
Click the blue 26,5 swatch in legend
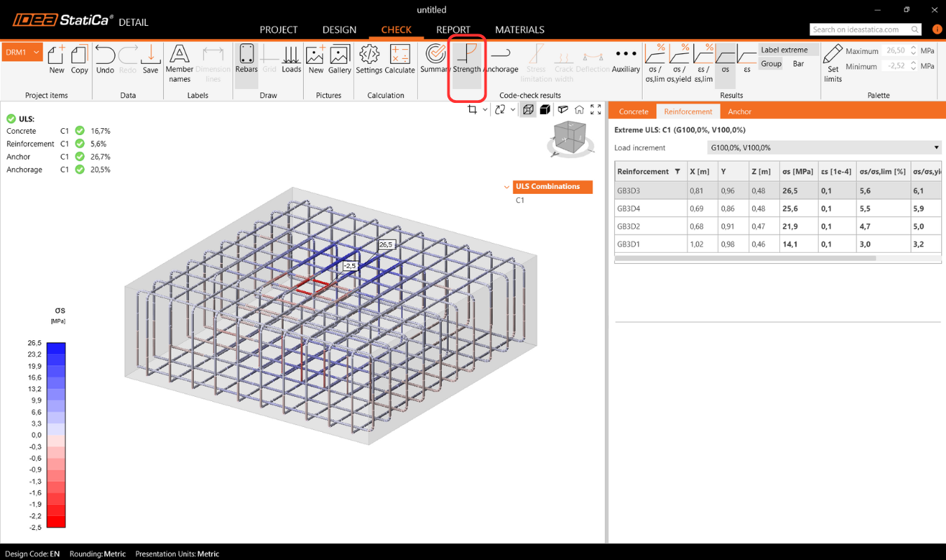point(56,348)
